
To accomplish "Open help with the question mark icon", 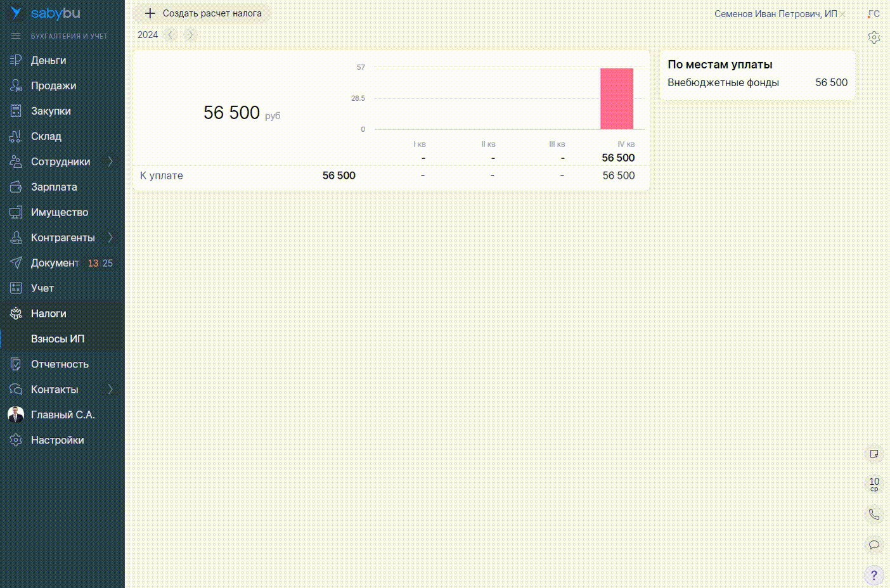I will click(x=874, y=575).
